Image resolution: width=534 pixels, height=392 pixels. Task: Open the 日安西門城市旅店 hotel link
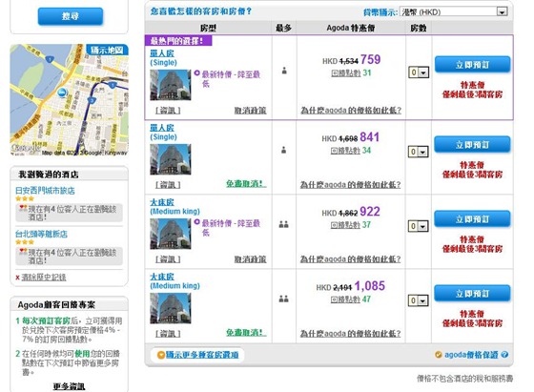click(x=45, y=191)
